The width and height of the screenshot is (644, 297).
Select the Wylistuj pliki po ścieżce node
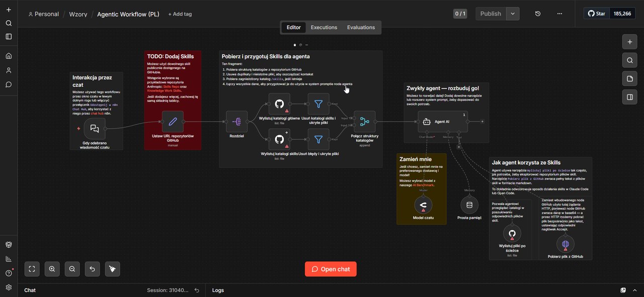coord(512,233)
